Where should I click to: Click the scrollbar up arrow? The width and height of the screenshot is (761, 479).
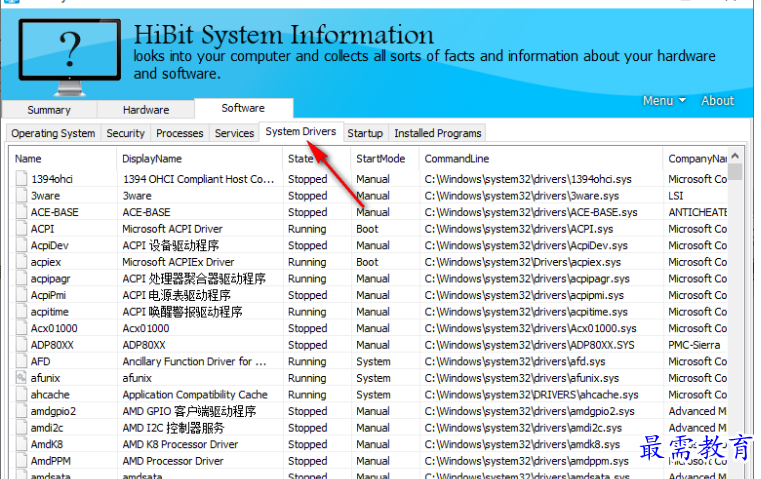[735, 156]
